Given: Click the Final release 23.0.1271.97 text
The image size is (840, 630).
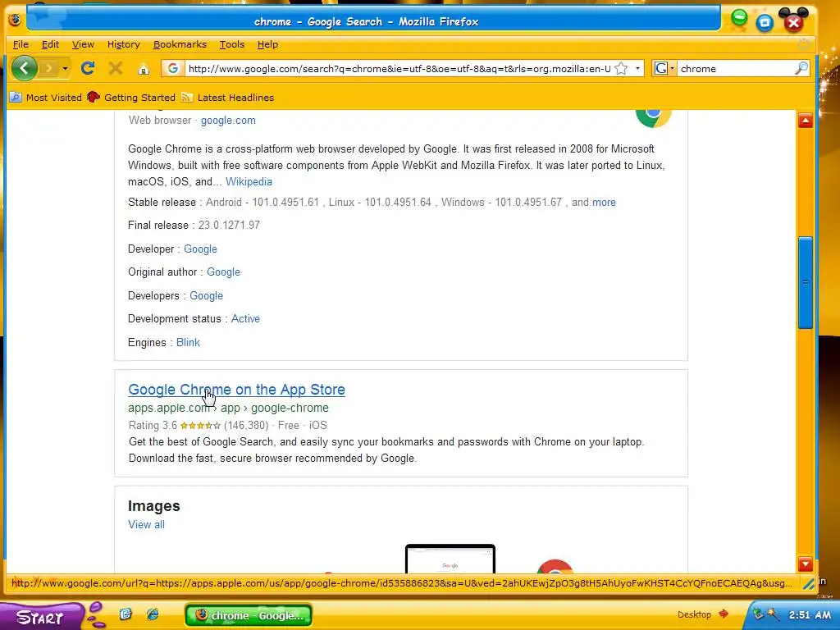Looking at the screenshot, I should pos(194,226).
